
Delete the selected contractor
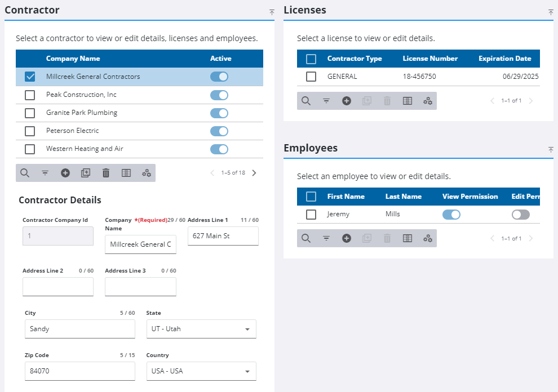click(106, 173)
